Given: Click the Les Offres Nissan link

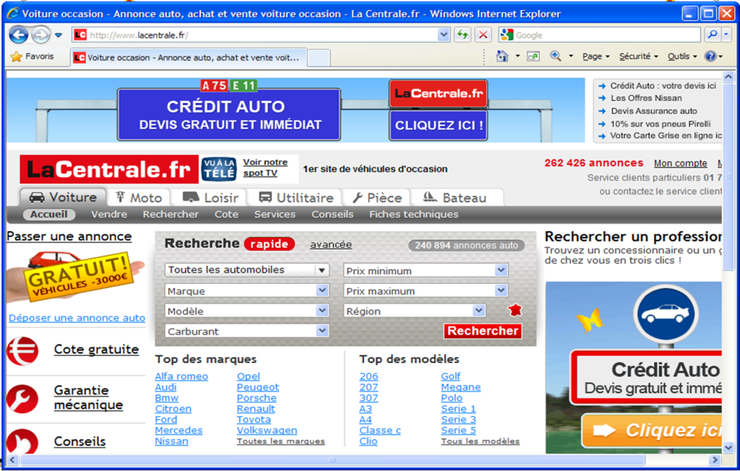Looking at the screenshot, I should [x=646, y=98].
